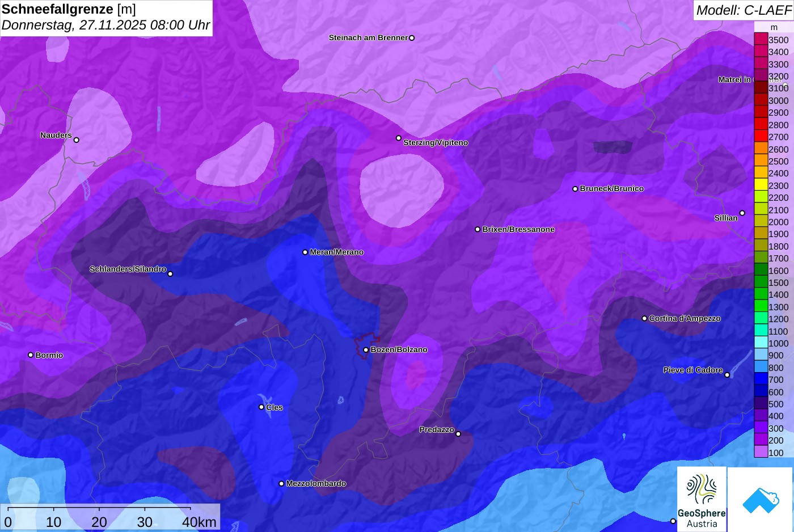This screenshot has width=794, height=532.
Task: Select the 20 mark on scale bar
Action: click(x=99, y=522)
